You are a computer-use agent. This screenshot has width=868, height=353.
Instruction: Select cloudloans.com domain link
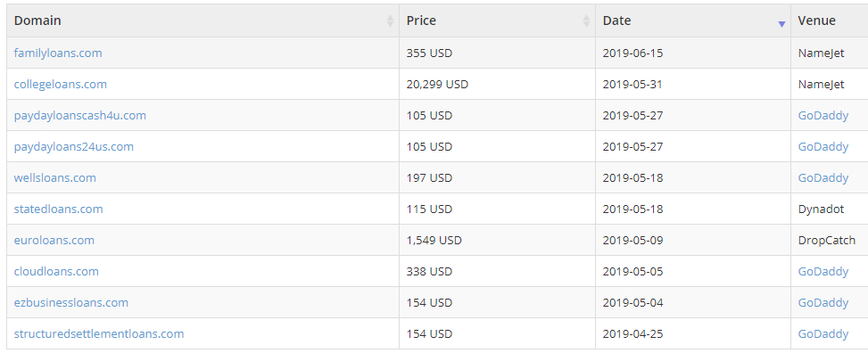coord(56,272)
